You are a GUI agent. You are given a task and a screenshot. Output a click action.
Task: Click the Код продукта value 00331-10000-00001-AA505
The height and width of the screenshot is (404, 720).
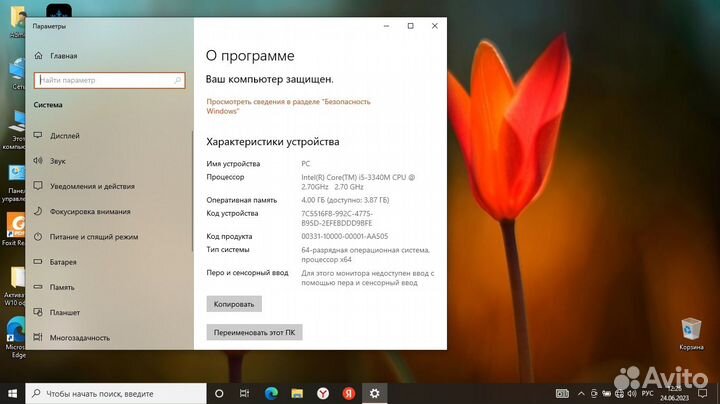tap(344, 236)
